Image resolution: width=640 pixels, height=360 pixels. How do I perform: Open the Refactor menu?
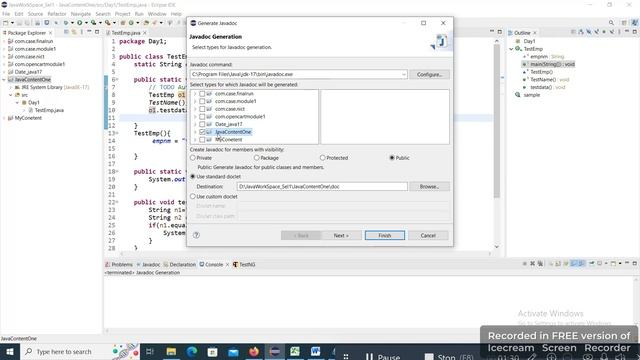pyautogui.click(x=57, y=14)
